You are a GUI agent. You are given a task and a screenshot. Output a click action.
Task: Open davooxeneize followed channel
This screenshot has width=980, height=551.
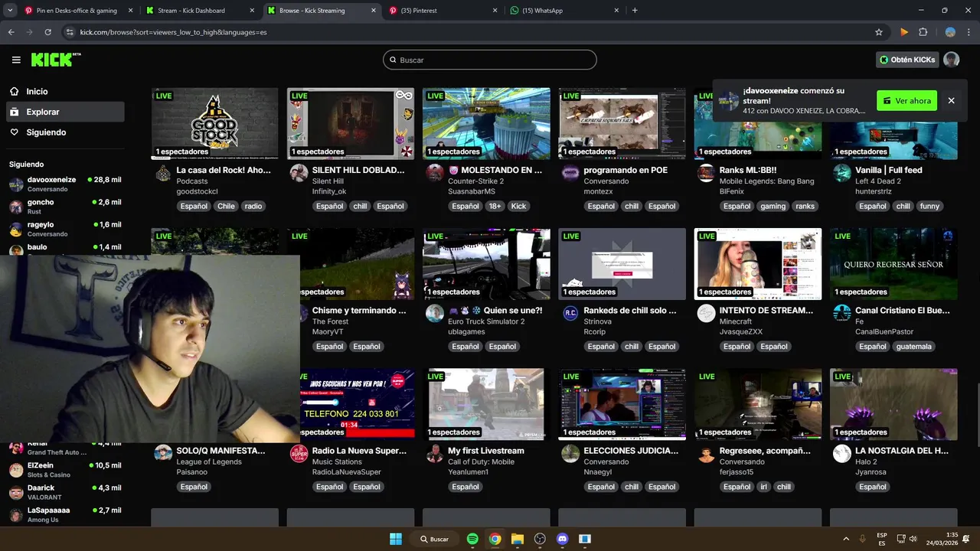(x=64, y=184)
